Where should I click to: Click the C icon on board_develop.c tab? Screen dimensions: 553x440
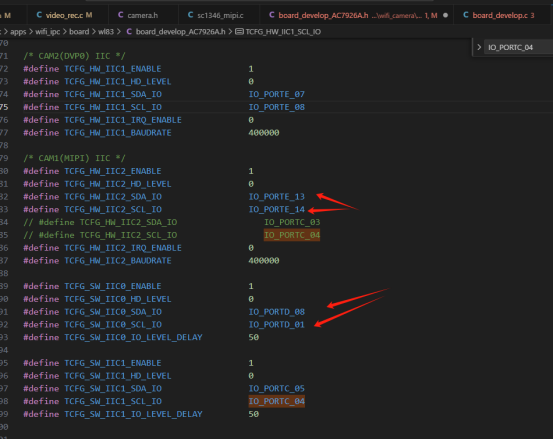(x=466, y=15)
